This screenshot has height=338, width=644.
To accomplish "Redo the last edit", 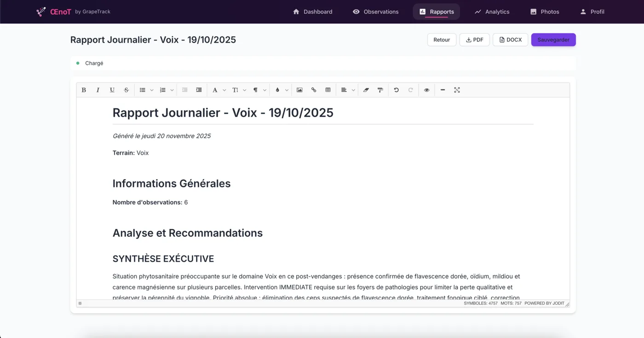I will click(411, 90).
